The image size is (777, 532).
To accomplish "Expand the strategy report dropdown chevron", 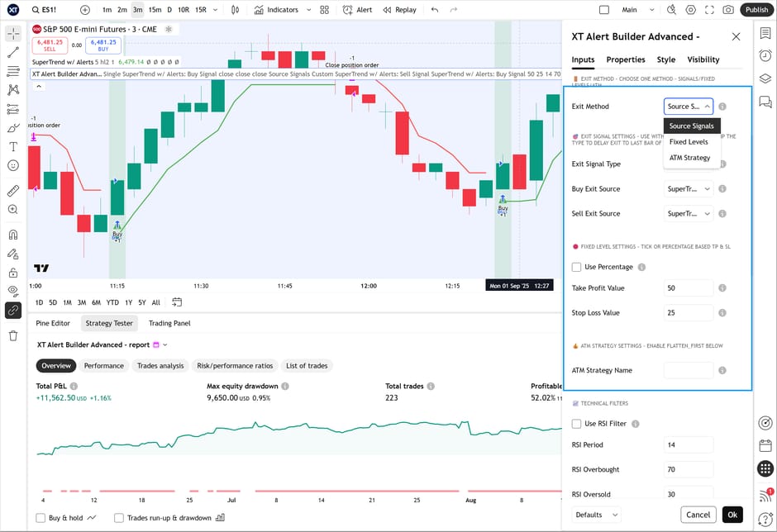I will (x=165, y=344).
